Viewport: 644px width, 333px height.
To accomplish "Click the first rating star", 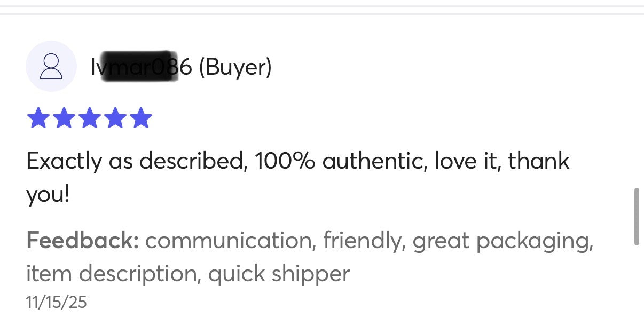I will [38, 118].
